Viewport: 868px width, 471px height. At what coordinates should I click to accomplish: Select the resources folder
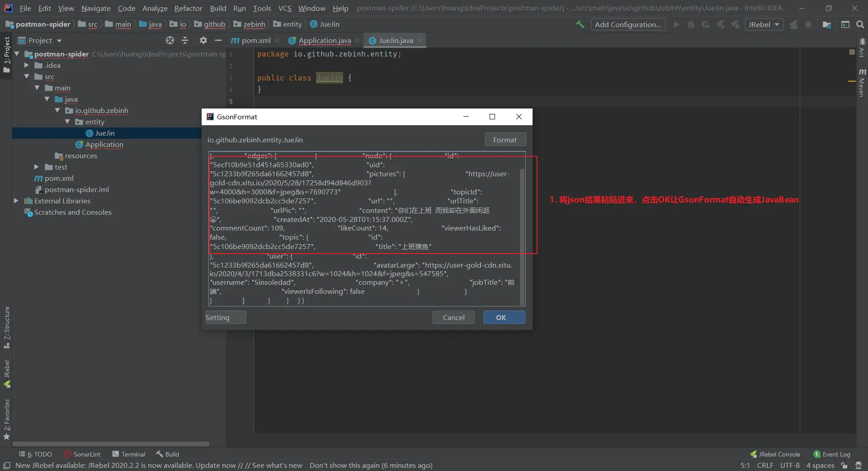coord(76,155)
